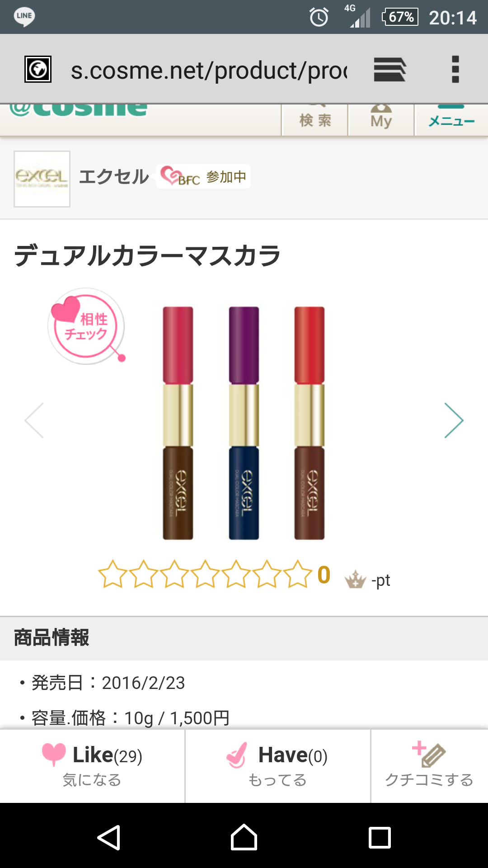Tap the BFC 参加中 badge
Screen dimensions: 488x868
point(203,176)
